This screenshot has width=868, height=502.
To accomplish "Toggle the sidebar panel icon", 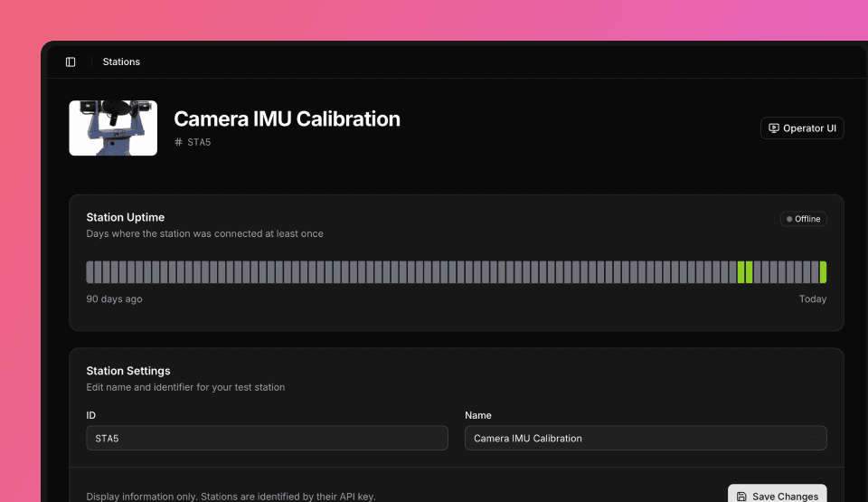I will (x=71, y=62).
